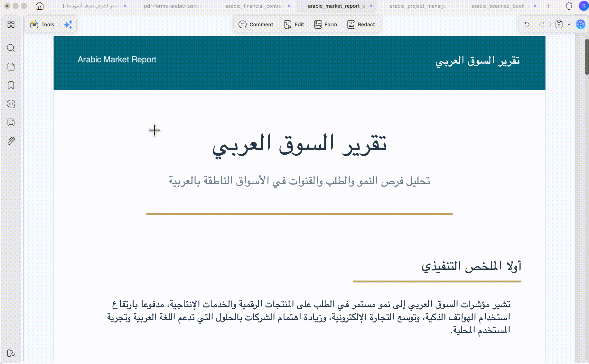Switch to Edit mode
Viewport: 589px width, 364px height.
click(x=294, y=24)
